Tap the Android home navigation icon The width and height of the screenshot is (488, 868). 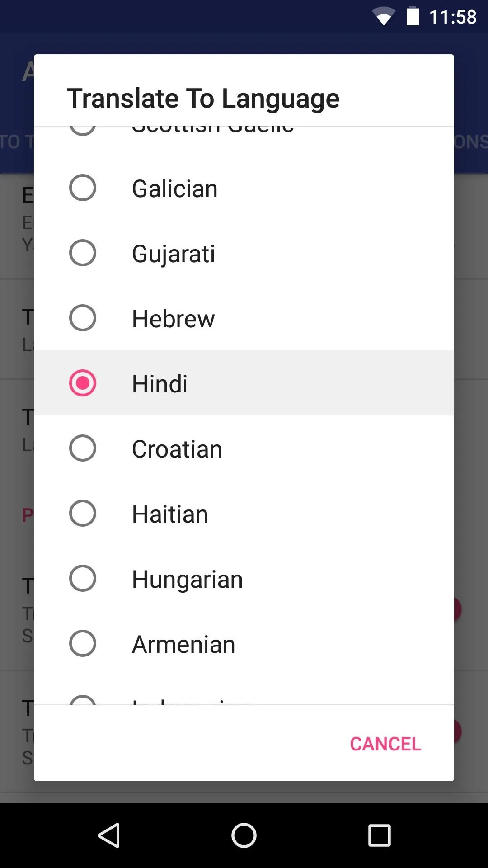(x=244, y=835)
